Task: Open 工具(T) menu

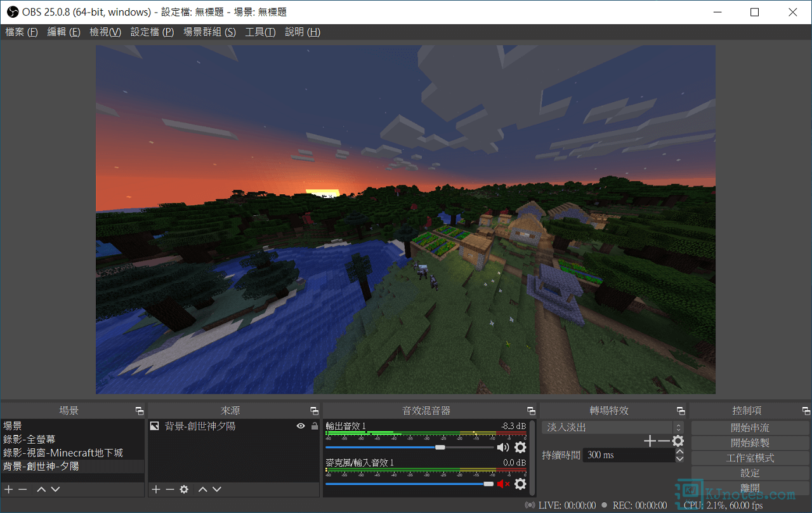Action: point(260,32)
